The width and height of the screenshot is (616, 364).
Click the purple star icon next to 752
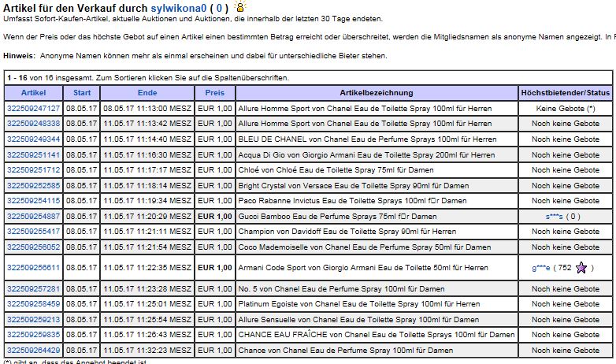[x=581, y=268]
